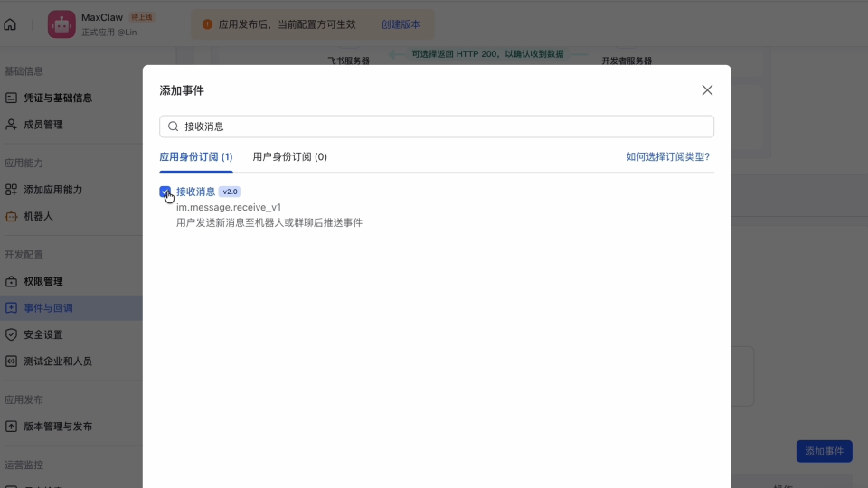This screenshot has width=868, height=488.
Task: Close the 添加事件 dialog with the X
Action: click(x=707, y=90)
